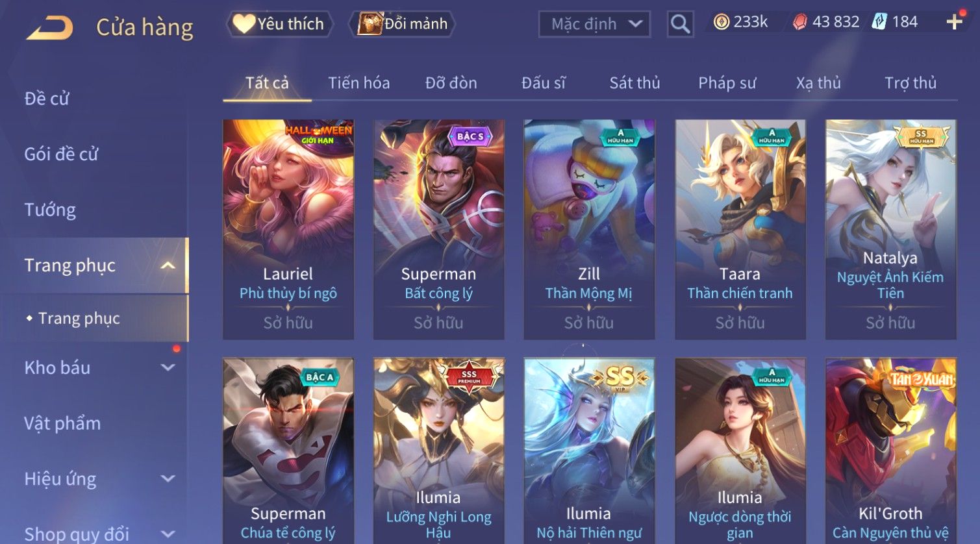The width and height of the screenshot is (980, 544).
Task: Open the search magnifier icon
Action: click(680, 24)
